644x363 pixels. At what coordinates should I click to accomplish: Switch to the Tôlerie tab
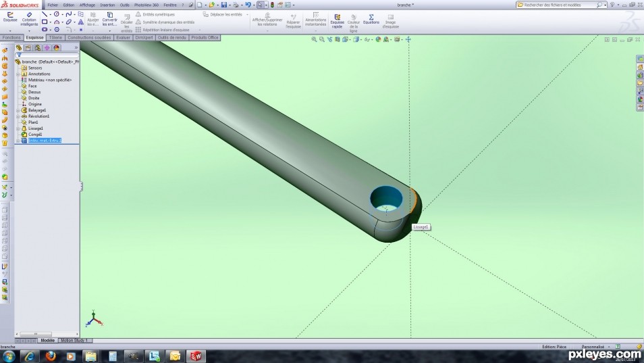pos(55,37)
